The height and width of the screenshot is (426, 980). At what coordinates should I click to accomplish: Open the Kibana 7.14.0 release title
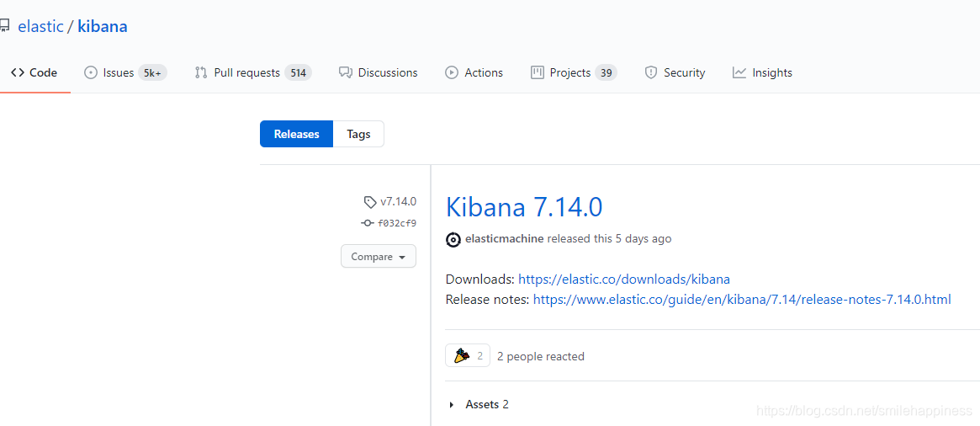[x=524, y=206]
